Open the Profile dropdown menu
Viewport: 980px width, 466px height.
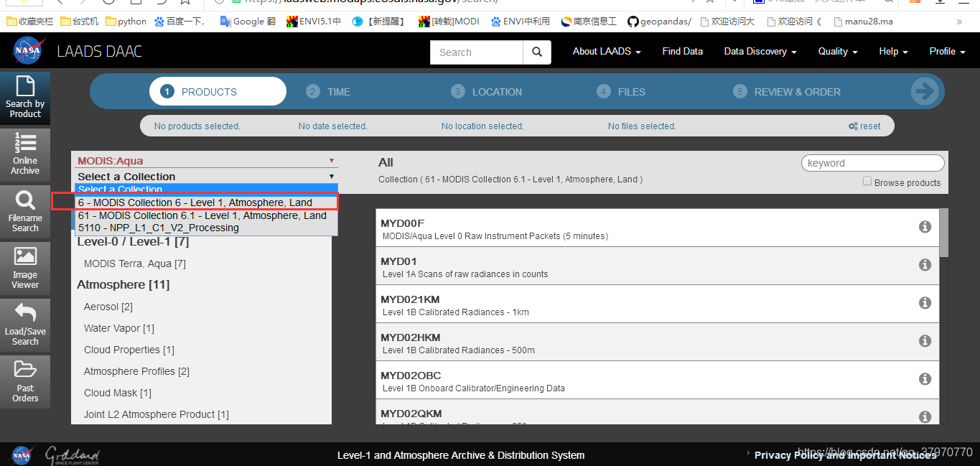(x=947, y=51)
